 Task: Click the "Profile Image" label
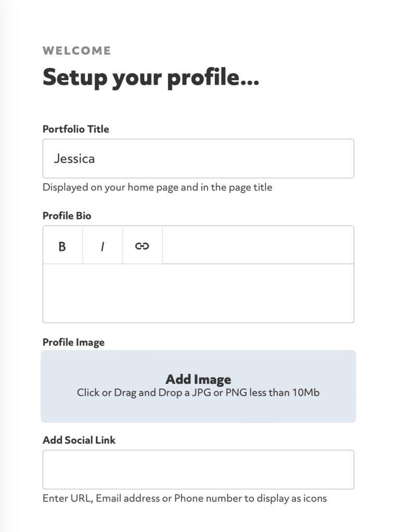click(x=73, y=342)
